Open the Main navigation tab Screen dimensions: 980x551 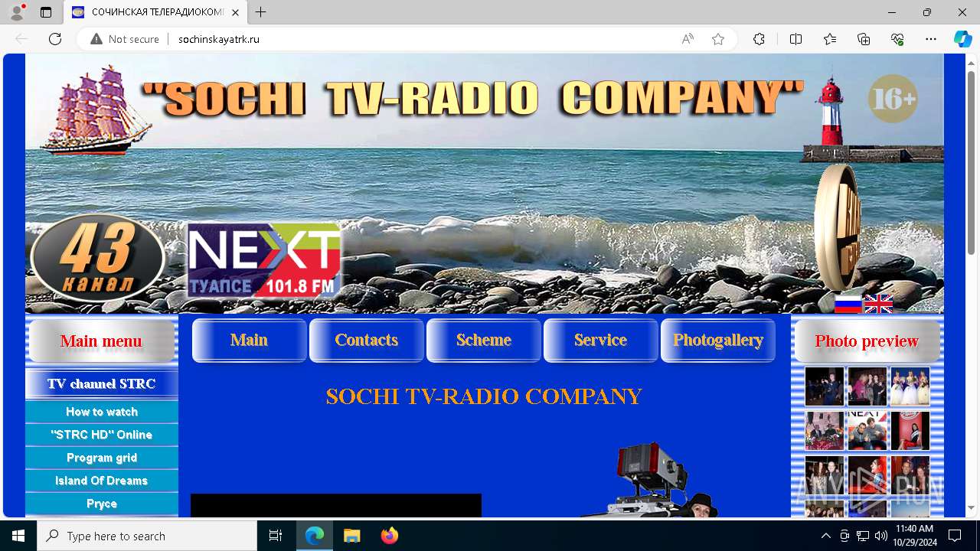tap(250, 341)
